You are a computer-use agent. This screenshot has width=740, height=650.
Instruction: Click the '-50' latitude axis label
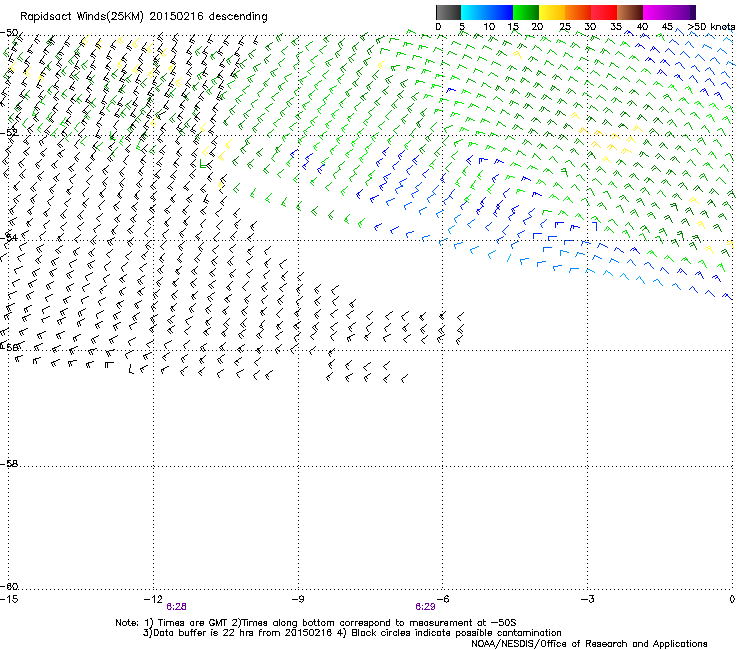[8, 33]
